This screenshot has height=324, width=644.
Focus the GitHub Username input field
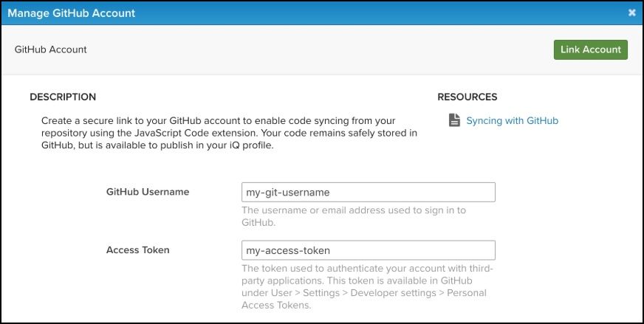pyautogui.click(x=368, y=192)
